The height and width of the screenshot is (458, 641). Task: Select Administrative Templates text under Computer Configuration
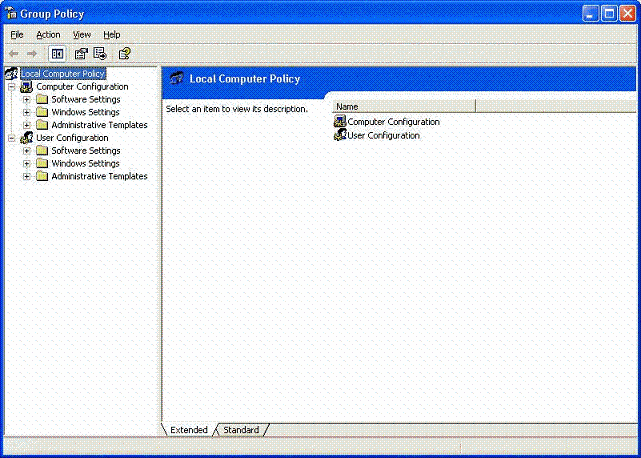[99, 125]
